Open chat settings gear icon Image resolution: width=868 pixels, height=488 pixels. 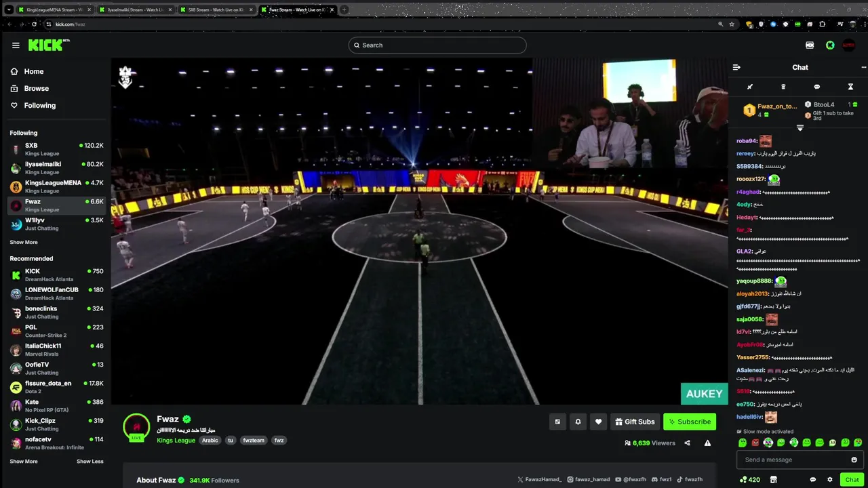point(830,479)
